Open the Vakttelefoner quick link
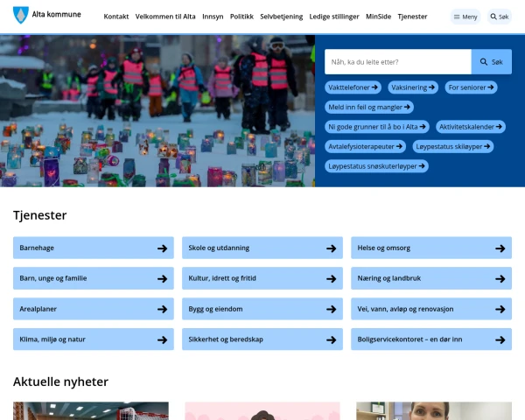Viewport: 525px width, 420px height. (x=353, y=87)
